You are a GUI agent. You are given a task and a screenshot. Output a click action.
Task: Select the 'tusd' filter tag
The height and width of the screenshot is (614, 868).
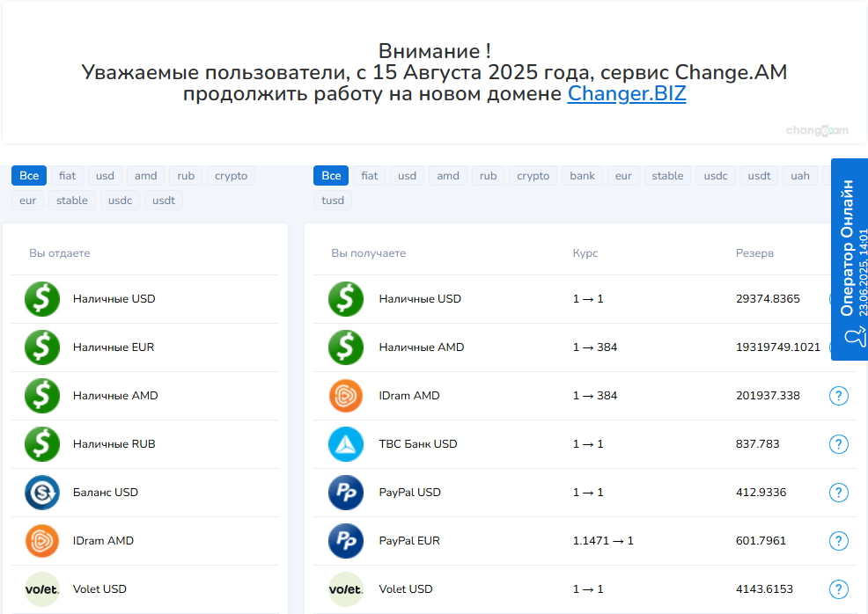pos(333,201)
